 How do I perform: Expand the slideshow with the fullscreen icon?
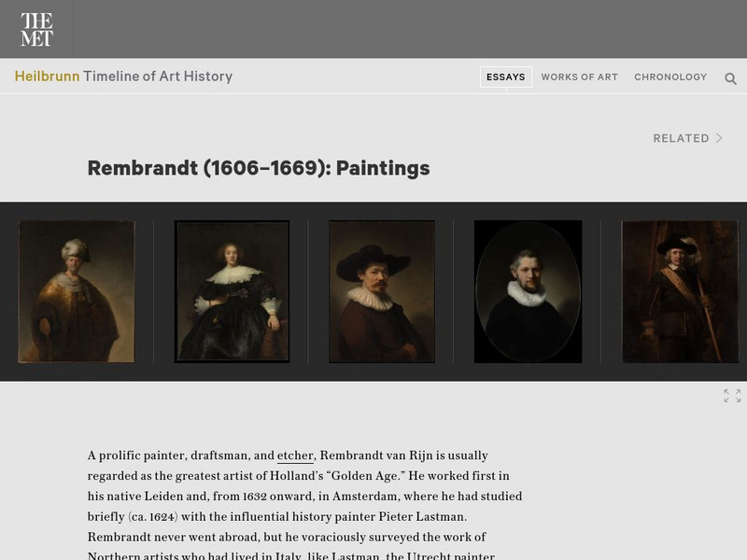[732, 396]
